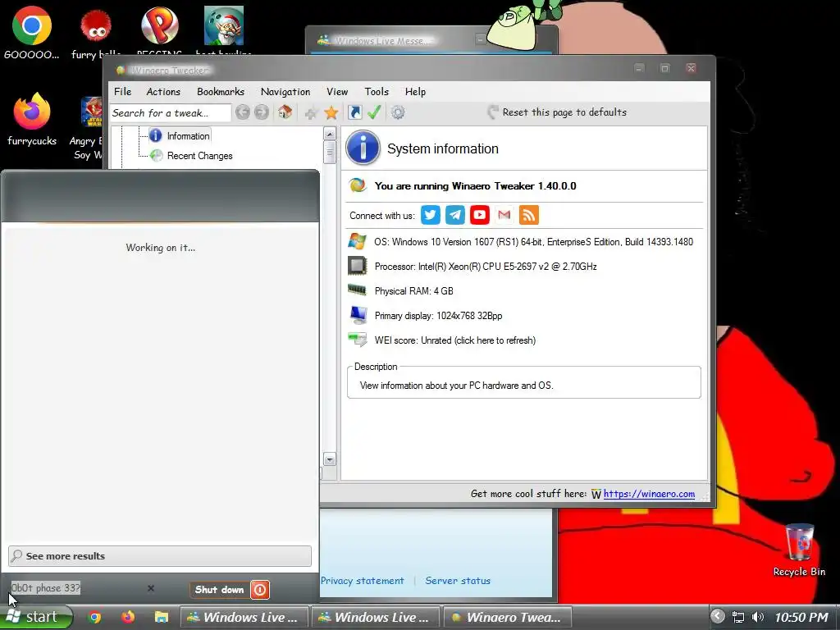Click Reset this page to defaults
The width and height of the screenshot is (840, 630).
coord(557,112)
